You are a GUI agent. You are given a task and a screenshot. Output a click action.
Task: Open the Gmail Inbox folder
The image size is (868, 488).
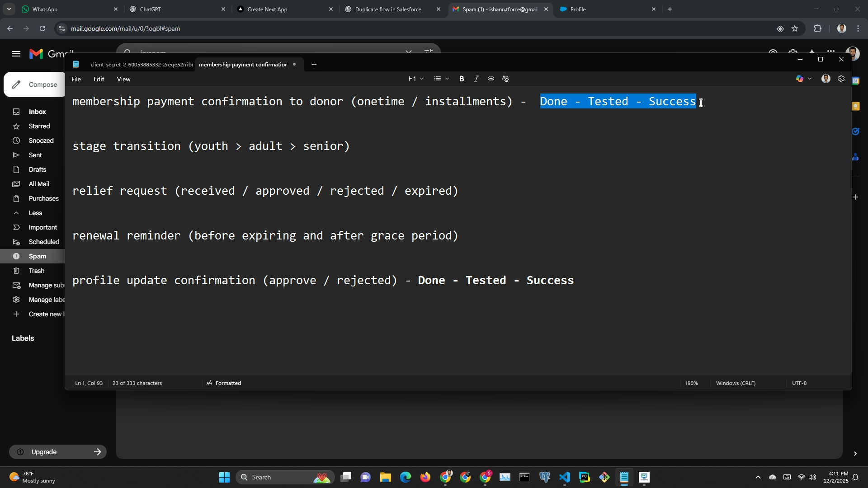pos(37,112)
